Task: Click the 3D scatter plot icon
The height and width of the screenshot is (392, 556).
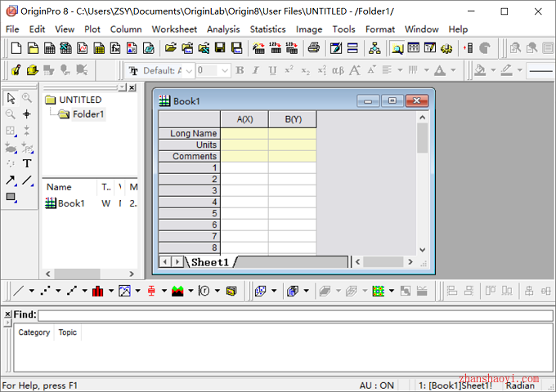Action: pyautogui.click(x=260, y=291)
